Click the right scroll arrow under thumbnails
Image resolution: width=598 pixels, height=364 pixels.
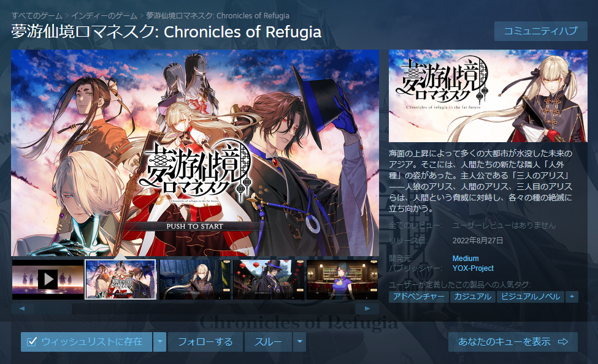click(x=367, y=308)
